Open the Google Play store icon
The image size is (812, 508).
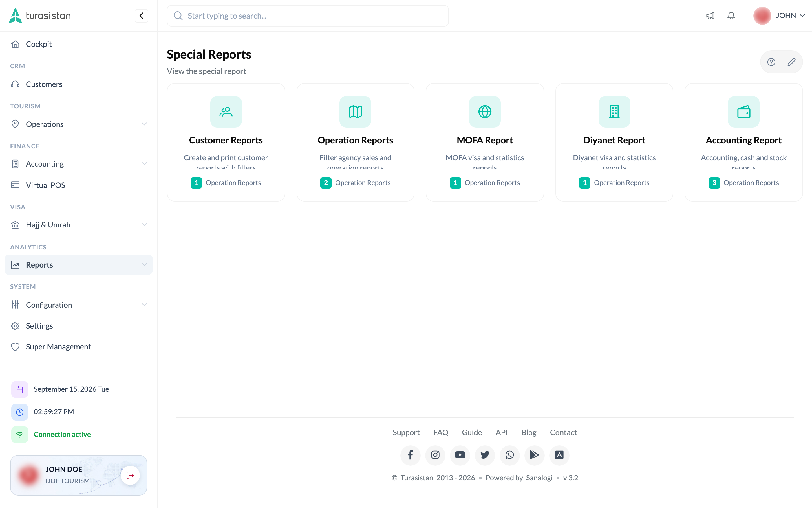[x=534, y=455]
